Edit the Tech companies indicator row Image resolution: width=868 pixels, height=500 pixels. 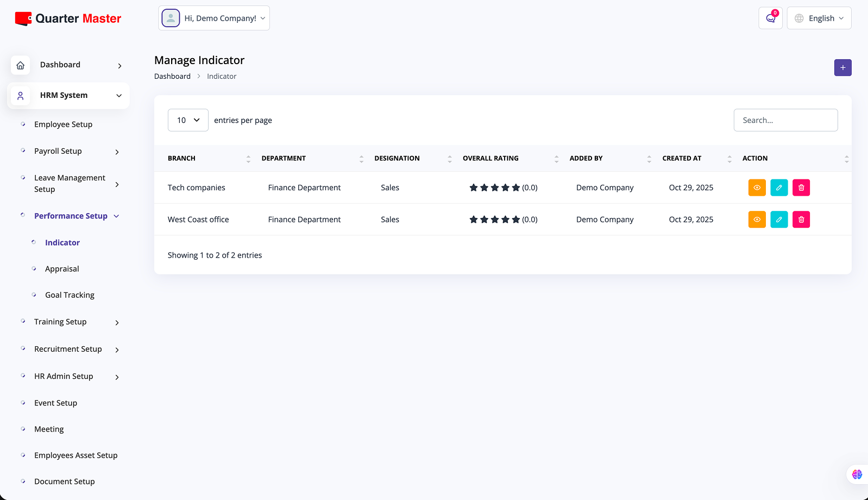[x=779, y=187]
